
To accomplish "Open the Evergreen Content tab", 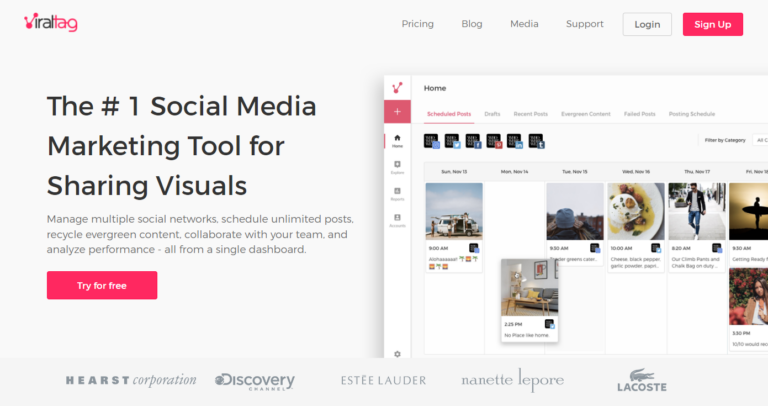I will 586,114.
